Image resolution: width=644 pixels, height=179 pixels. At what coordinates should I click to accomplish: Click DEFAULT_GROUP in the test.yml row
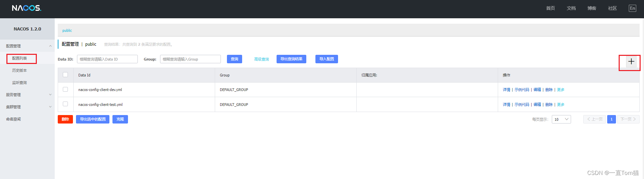(x=234, y=105)
